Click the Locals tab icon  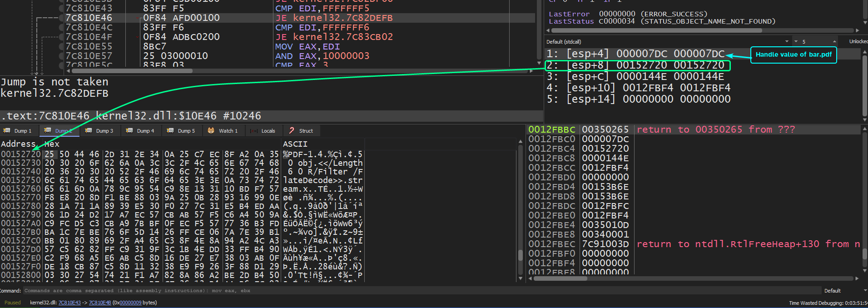(x=254, y=131)
